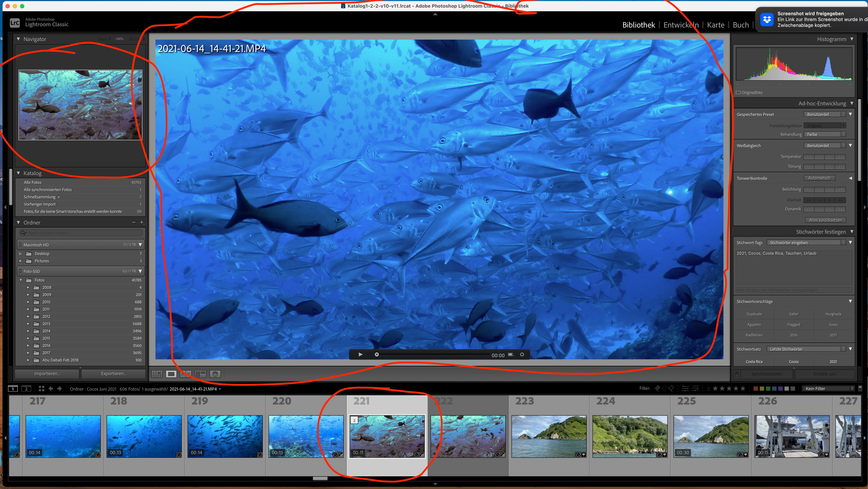Filter by red color label
The image size is (868, 489).
[756, 389]
